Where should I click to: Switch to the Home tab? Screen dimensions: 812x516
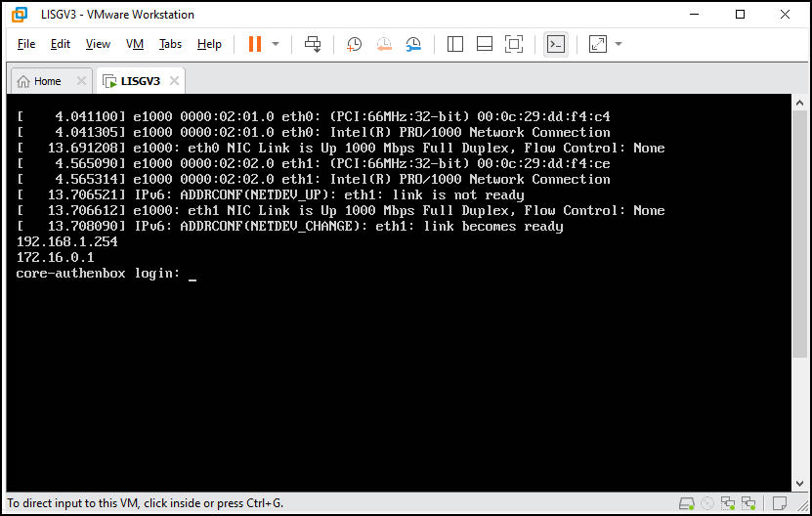pos(39,81)
